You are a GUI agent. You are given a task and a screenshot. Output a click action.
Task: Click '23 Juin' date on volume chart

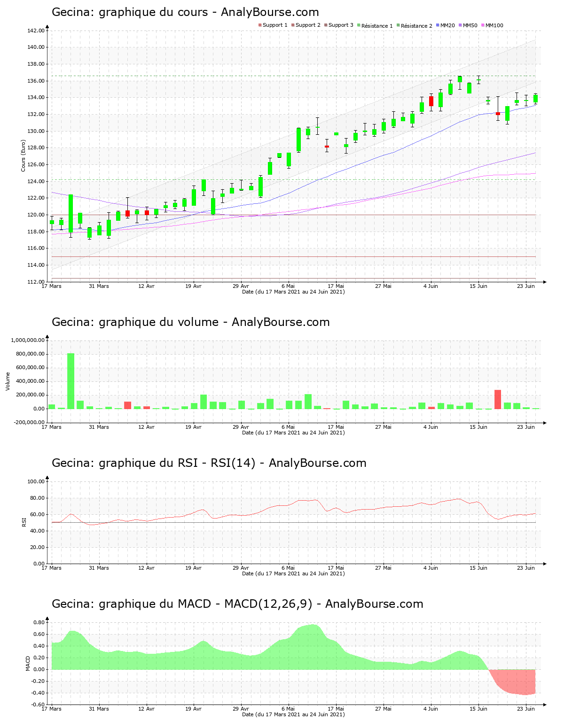click(x=526, y=427)
